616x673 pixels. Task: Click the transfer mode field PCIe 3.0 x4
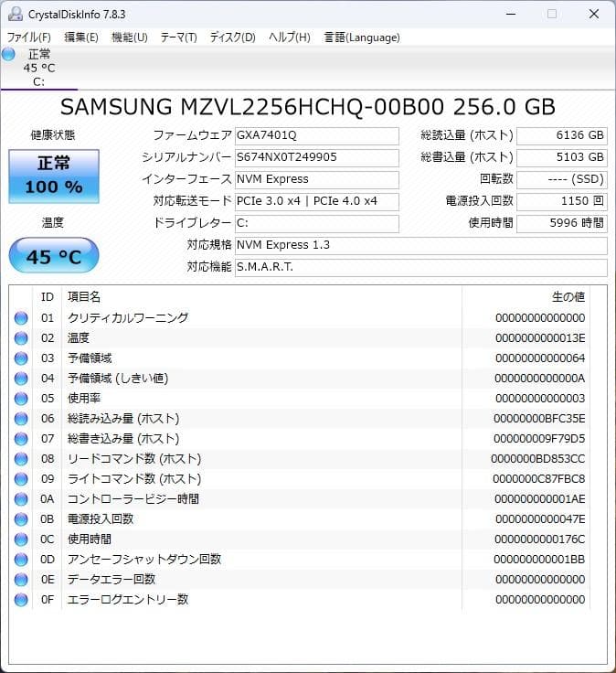(316, 201)
